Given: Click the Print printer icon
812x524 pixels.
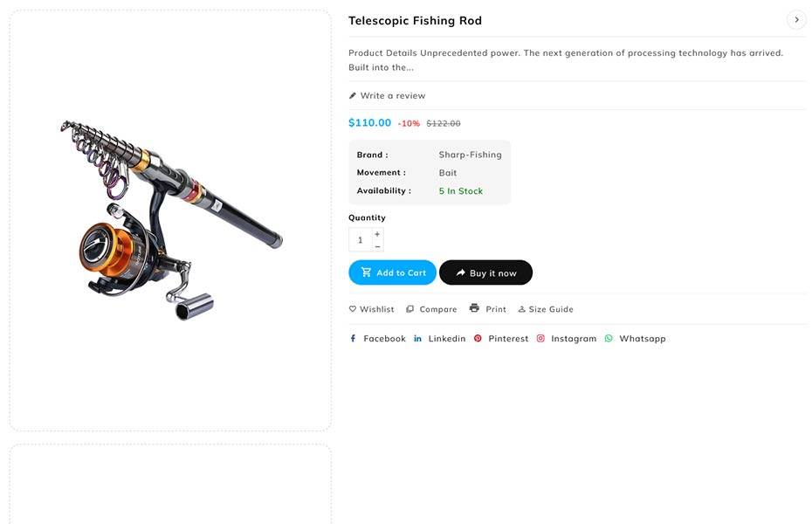Looking at the screenshot, I should pyautogui.click(x=474, y=308).
